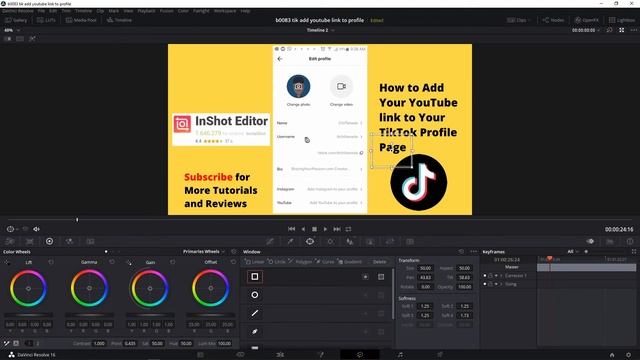Screen dimensions: 640x360
Task: Stop playback
Action: 314,229
